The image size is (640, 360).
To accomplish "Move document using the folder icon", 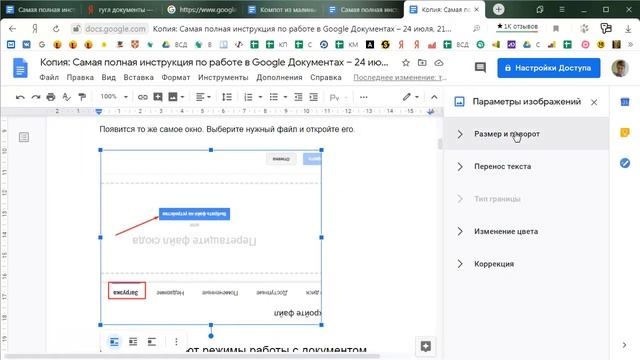I will [x=422, y=63].
